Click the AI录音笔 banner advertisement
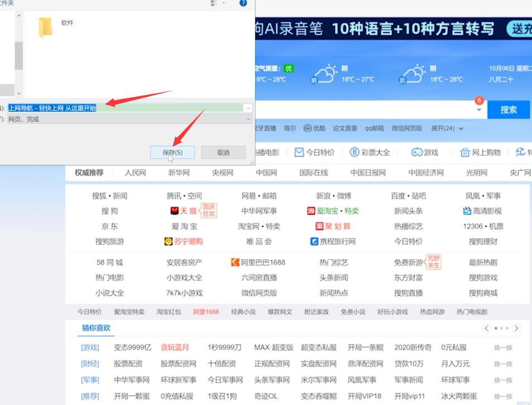This screenshot has height=405, width=532. [394, 28]
